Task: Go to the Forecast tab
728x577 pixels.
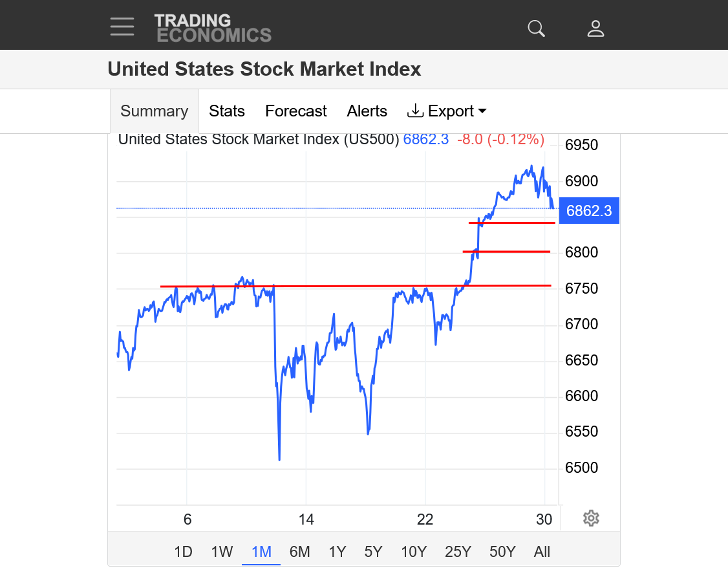Action: [296, 111]
